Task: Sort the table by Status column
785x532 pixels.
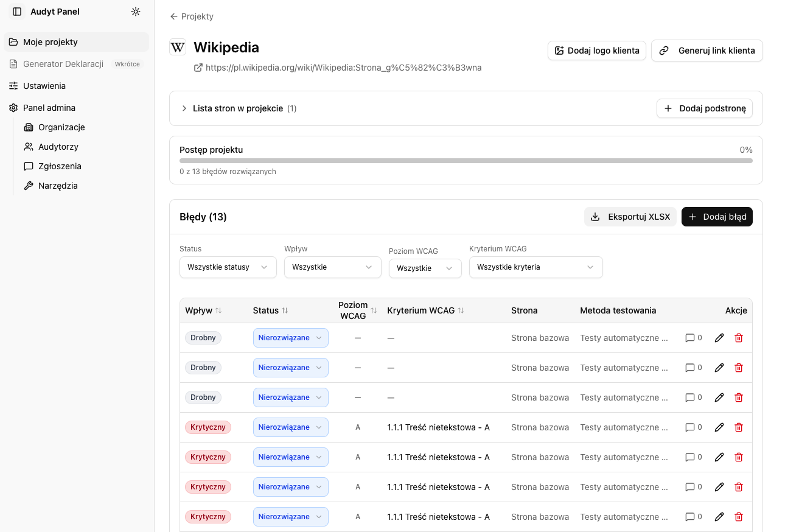Action: (271, 310)
